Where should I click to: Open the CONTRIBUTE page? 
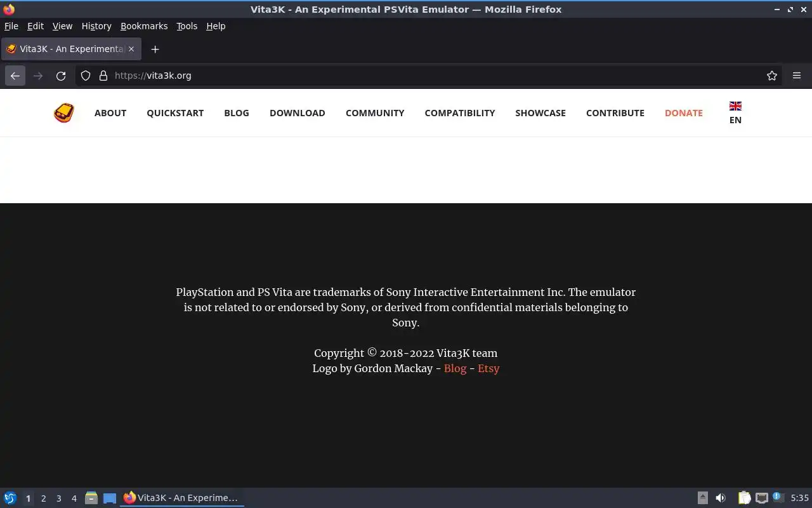(x=615, y=113)
